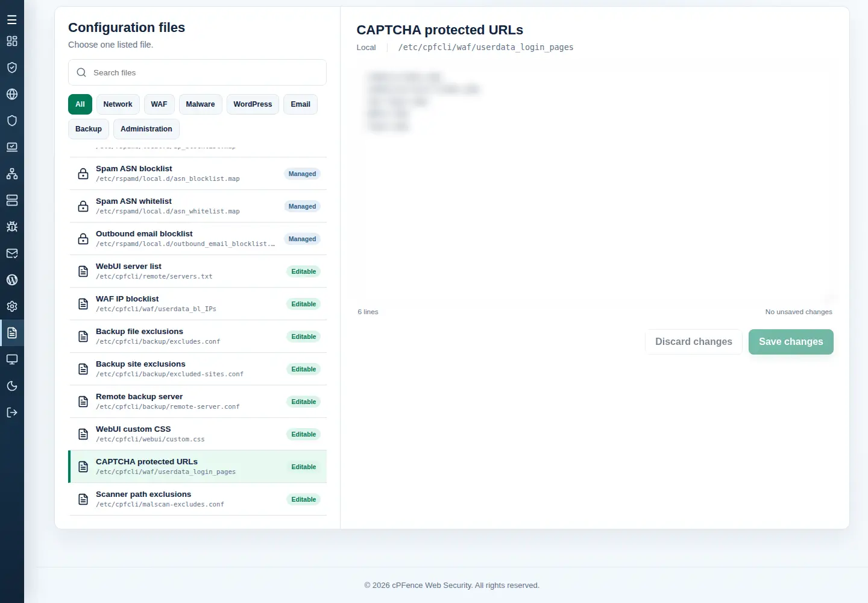The image size is (868, 603).
Task: Click the shield checkmark sidebar icon
Action: pyautogui.click(x=12, y=68)
